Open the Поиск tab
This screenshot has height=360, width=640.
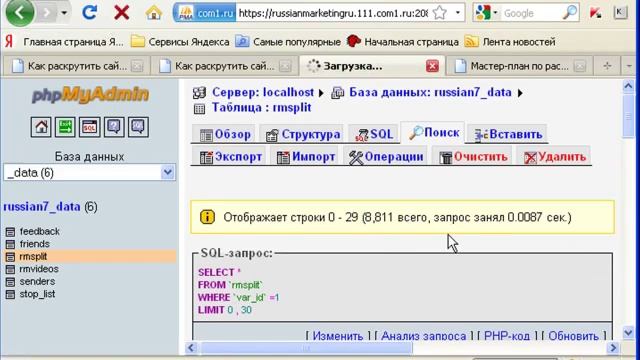433,133
